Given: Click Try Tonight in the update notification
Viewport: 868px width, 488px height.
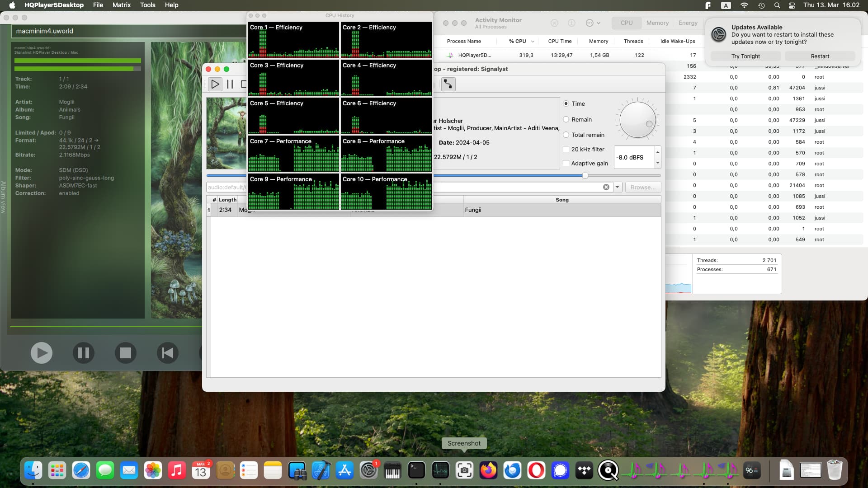Looking at the screenshot, I should tap(745, 56).
